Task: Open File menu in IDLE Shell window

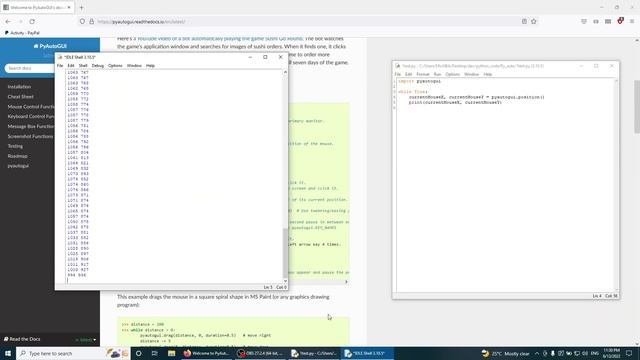Action: click(60, 65)
